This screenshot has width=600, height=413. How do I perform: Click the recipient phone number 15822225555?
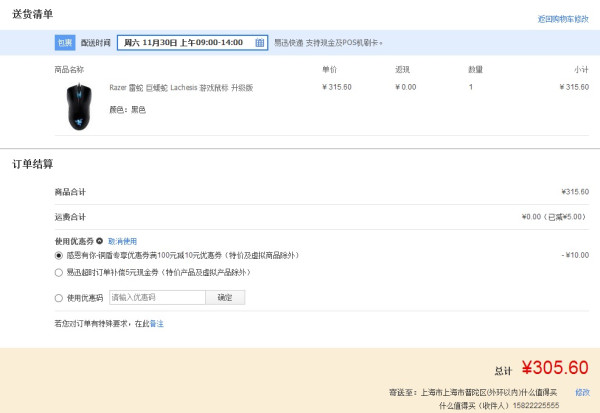point(536,405)
